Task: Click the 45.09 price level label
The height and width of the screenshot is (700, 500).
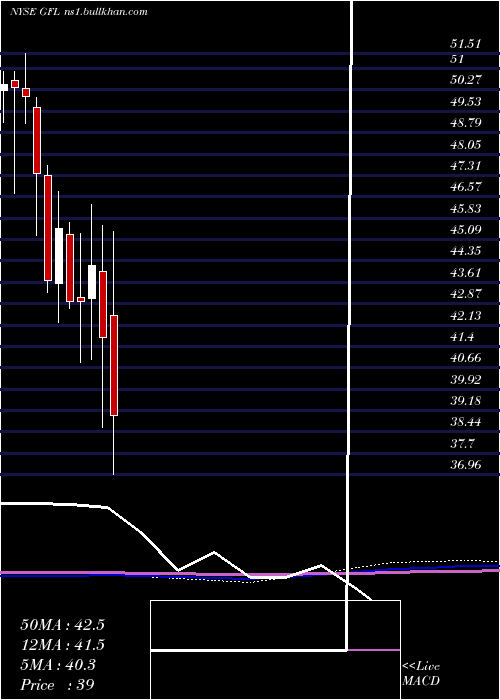Action: tap(467, 229)
